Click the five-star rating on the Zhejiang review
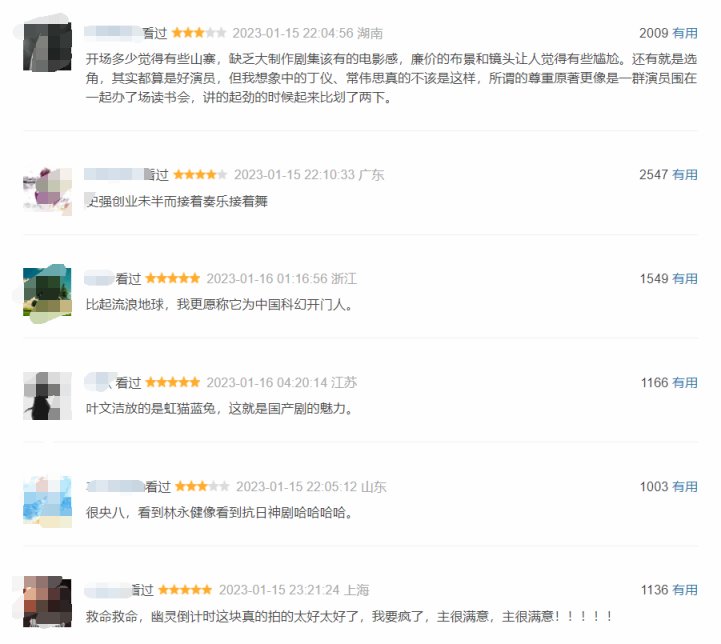The height and width of the screenshot is (644, 721). (172, 278)
